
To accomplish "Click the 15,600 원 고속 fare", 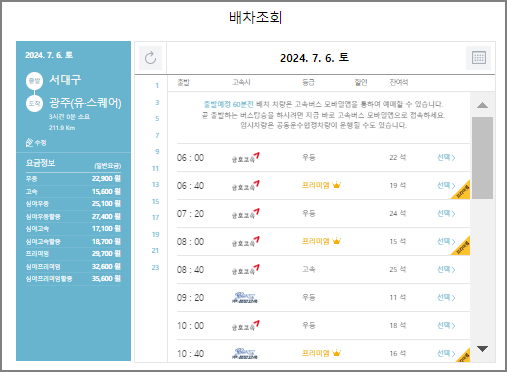I will [106, 191].
